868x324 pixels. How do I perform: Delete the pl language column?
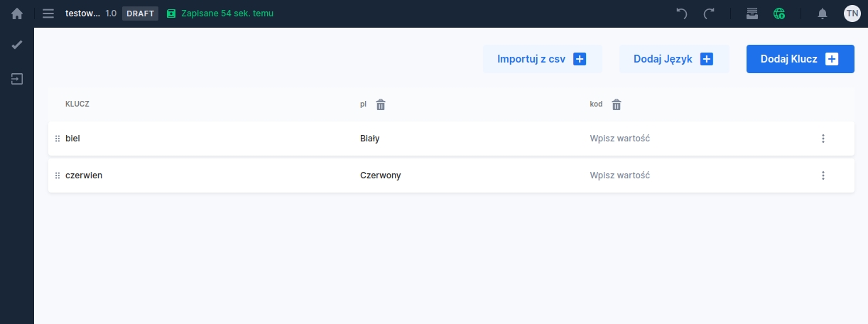[x=381, y=104]
